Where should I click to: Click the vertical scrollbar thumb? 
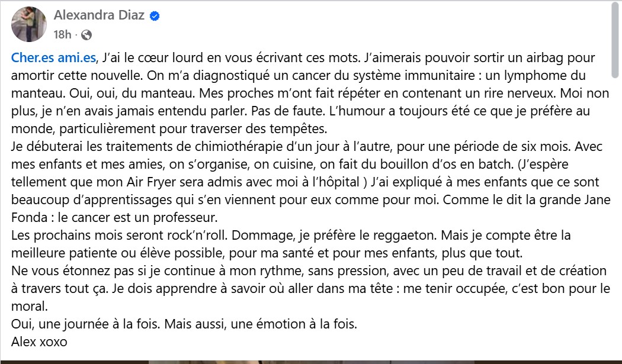point(616,43)
